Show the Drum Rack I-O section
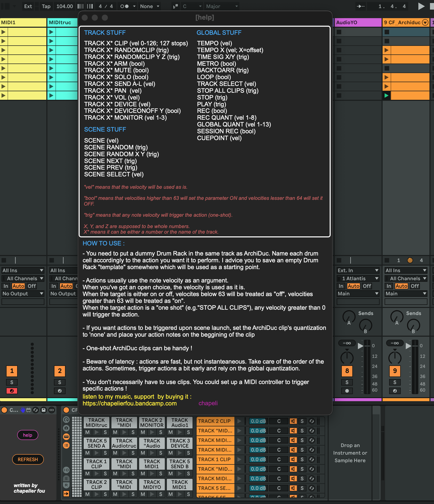The height and width of the screenshot is (504, 434). point(66,470)
